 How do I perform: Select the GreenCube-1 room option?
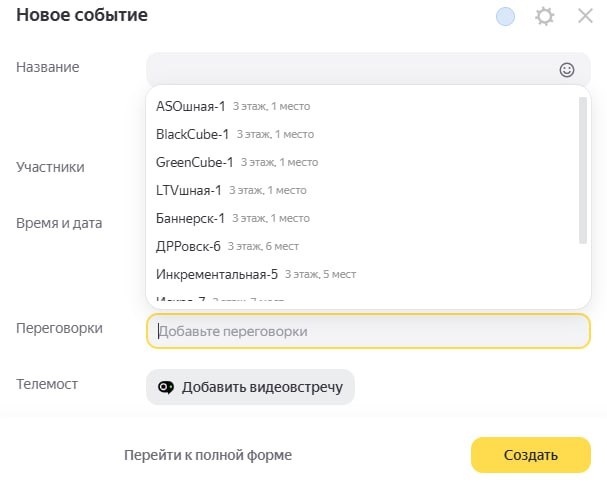[x=195, y=162]
